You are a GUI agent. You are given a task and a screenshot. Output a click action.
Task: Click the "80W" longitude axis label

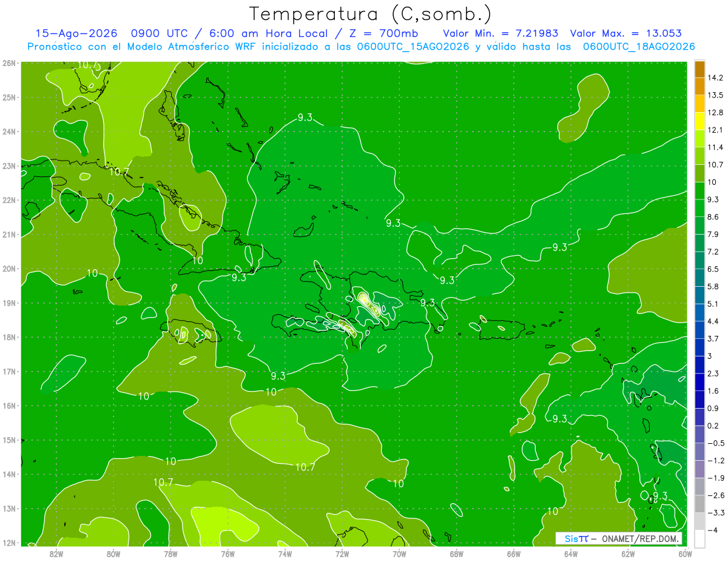[113, 553]
